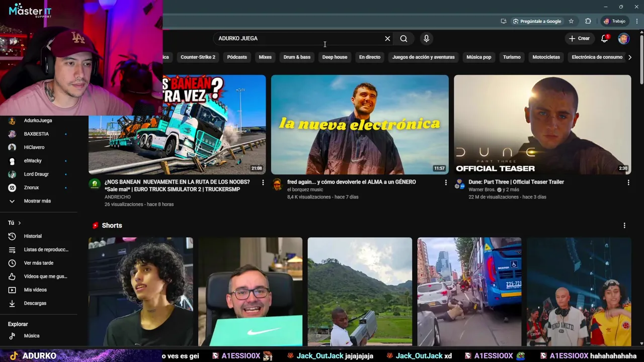Open the Nike box Short

tap(250, 292)
